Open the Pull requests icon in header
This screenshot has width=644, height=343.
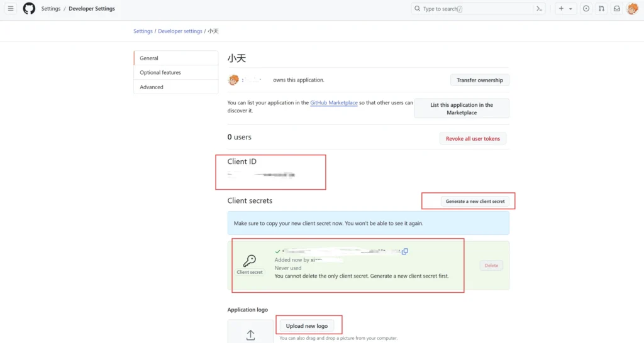pos(601,9)
